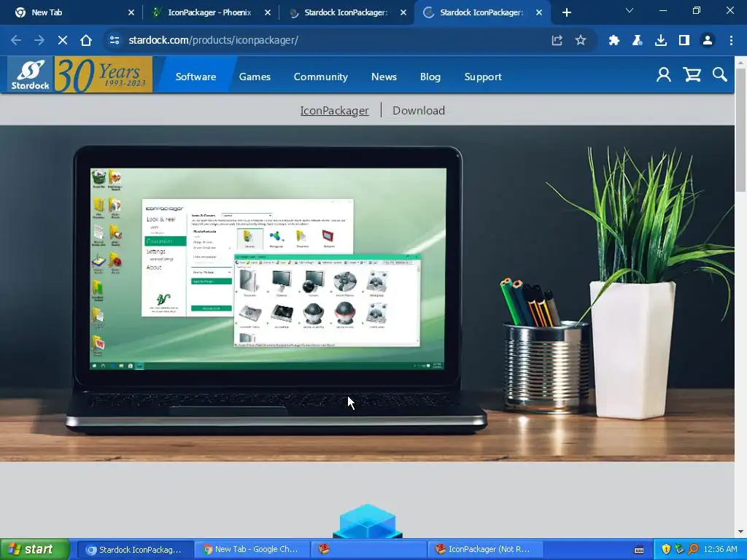Open Chrome Labs flask icon

(637, 41)
